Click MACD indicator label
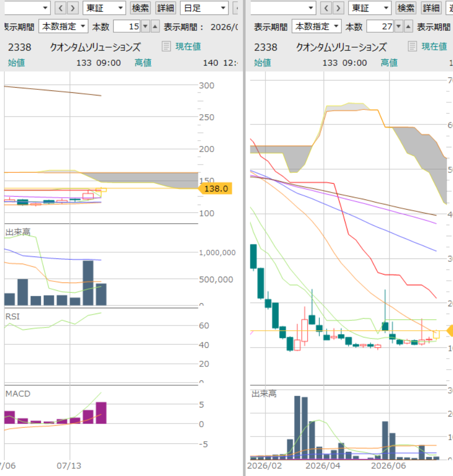Viewport: 453px width, 476px height. tap(18, 394)
